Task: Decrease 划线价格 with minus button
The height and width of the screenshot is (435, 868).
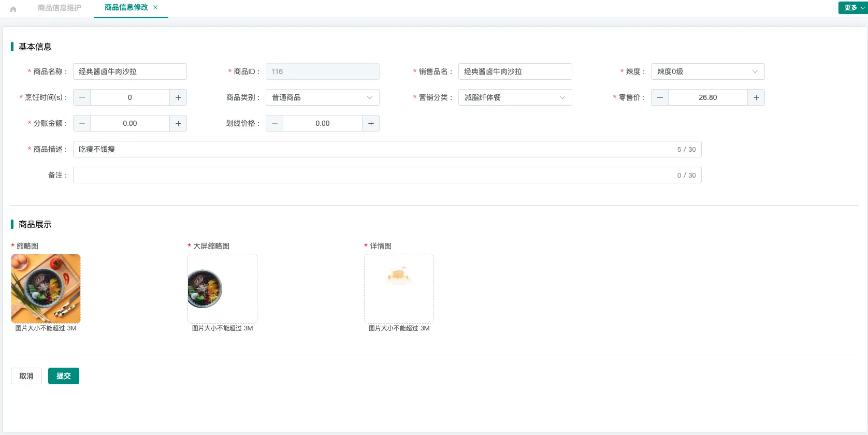Action: [x=274, y=123]
